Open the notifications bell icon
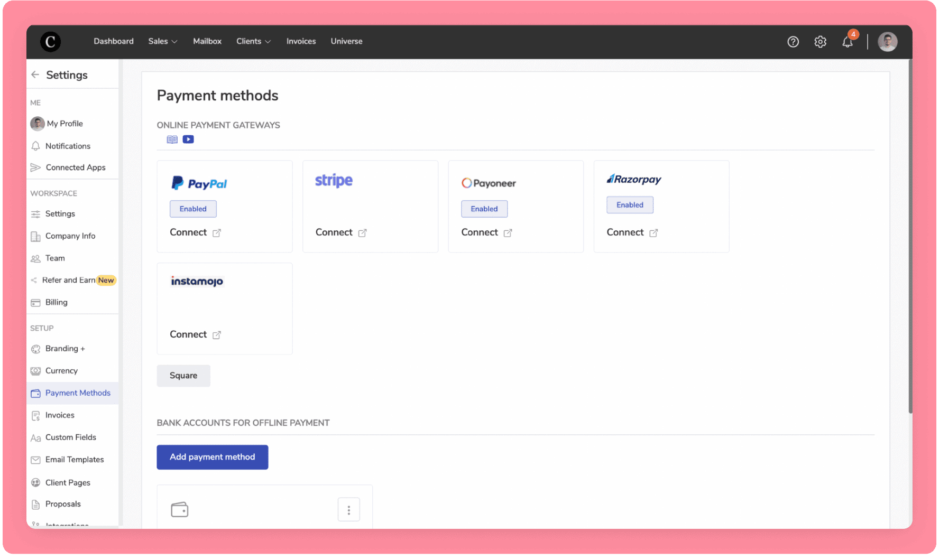 point(848,42)
